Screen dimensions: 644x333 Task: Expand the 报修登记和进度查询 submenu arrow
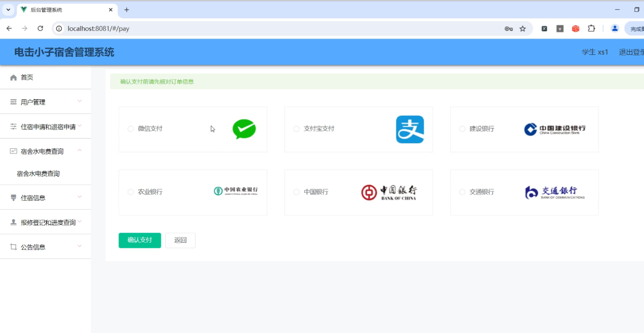coord(79,221)
